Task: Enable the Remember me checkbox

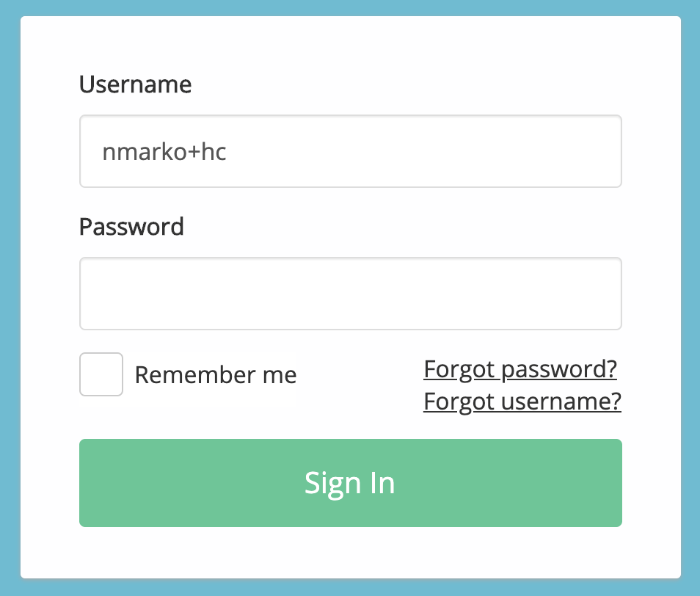Action: coord(101,374)
